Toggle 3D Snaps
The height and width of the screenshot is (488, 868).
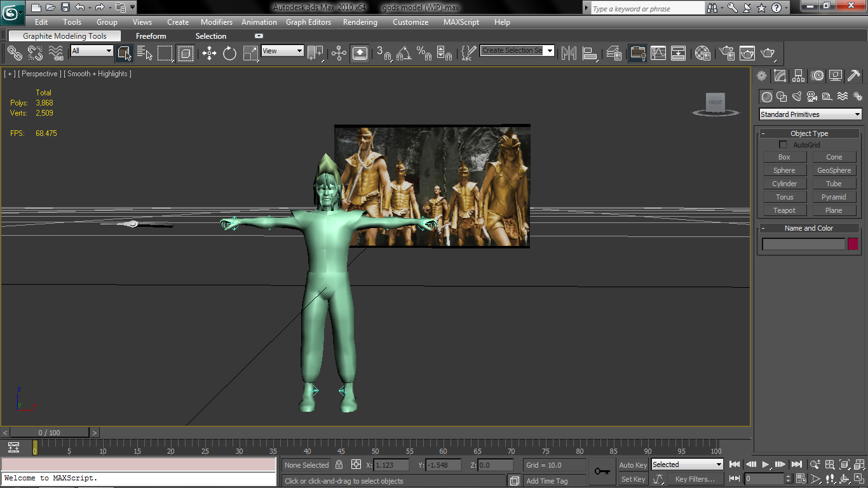384,53
